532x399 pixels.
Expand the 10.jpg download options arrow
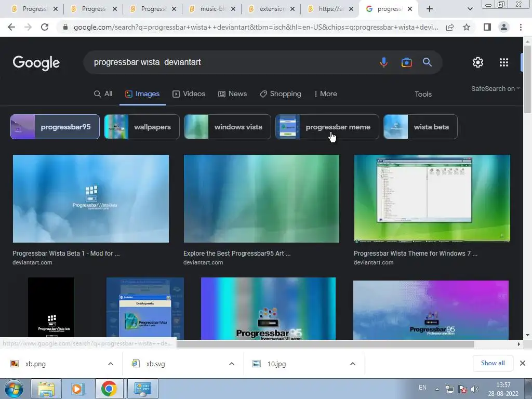353,364
